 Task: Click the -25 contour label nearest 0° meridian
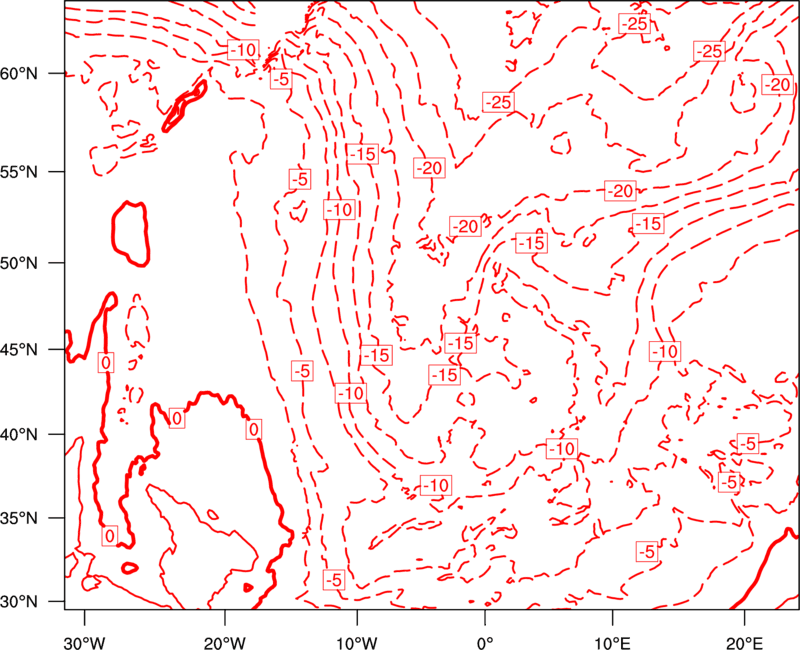(498, 102)
